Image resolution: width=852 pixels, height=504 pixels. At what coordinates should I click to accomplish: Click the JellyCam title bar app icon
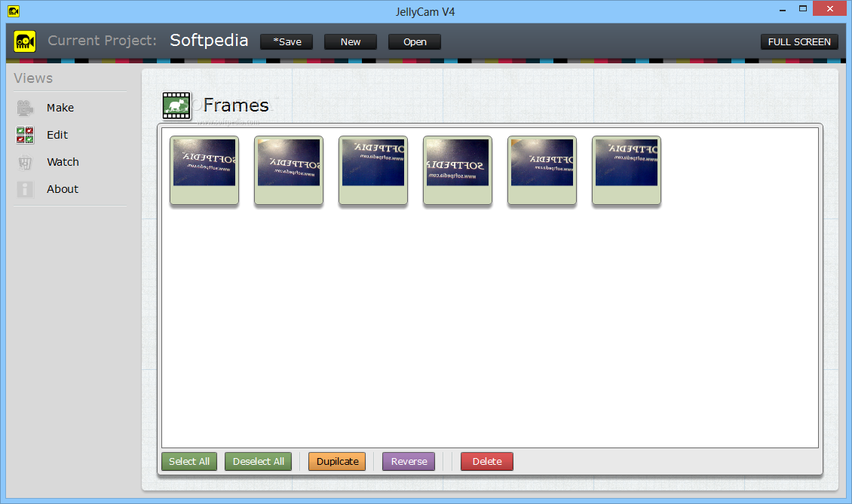(14, 11)
